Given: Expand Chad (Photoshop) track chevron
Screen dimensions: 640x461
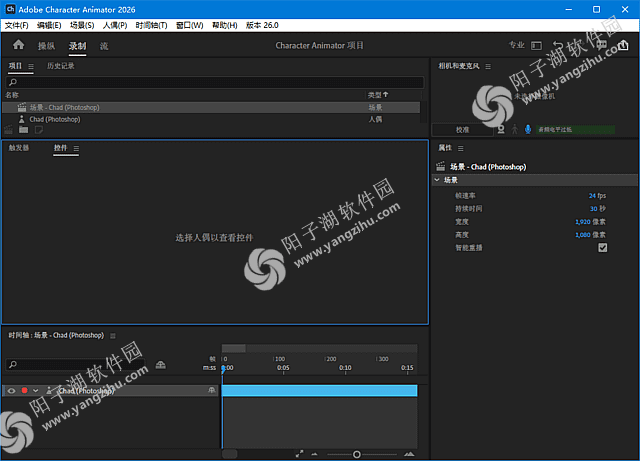Looking at the screenshot, I should pyautogui.click(x=36, y=390).
